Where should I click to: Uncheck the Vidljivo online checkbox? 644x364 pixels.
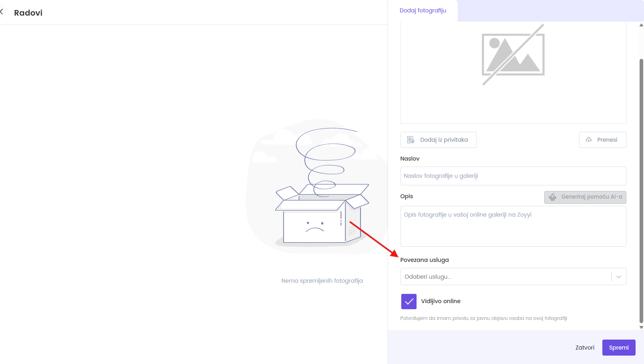pyautogui.click(x=409, y=301)
